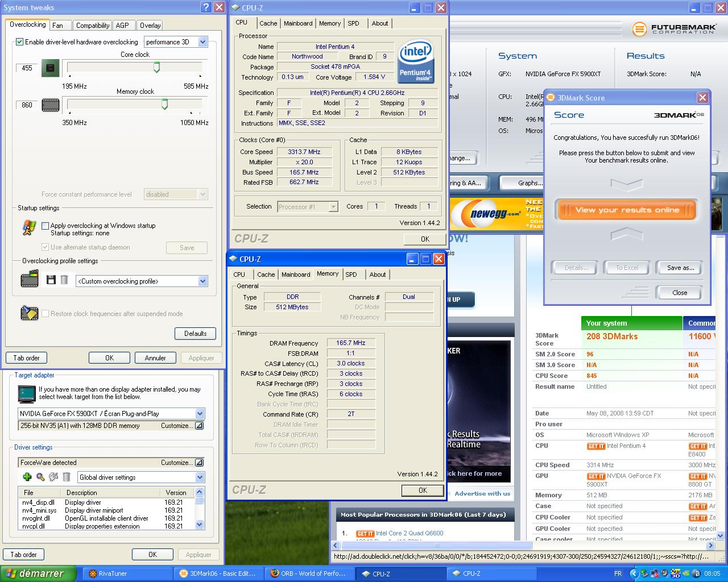Click the Advertise with us link

pyautogui.click(x=482, y=494)
